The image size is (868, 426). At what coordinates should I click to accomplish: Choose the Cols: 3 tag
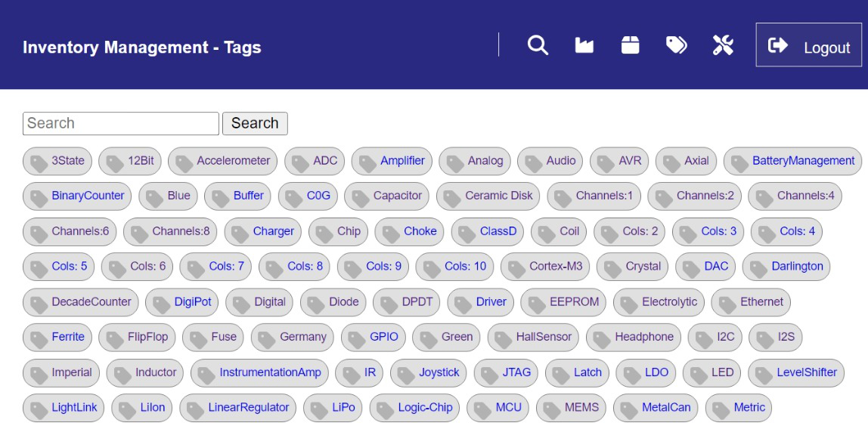708,231
